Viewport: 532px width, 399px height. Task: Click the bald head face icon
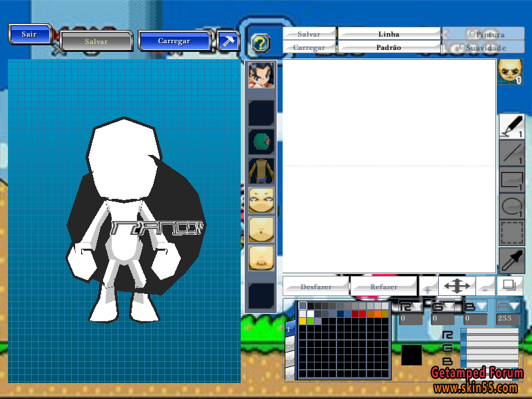510,72
